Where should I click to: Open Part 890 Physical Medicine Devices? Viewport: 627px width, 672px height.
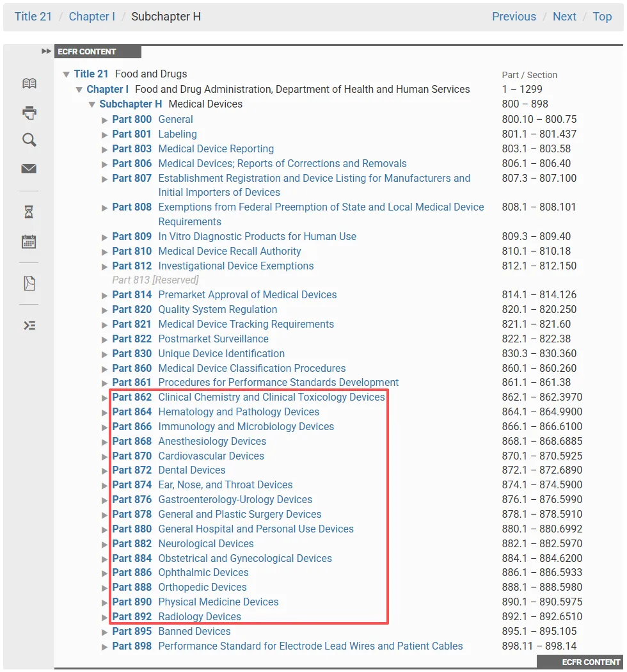pos(195,602)
